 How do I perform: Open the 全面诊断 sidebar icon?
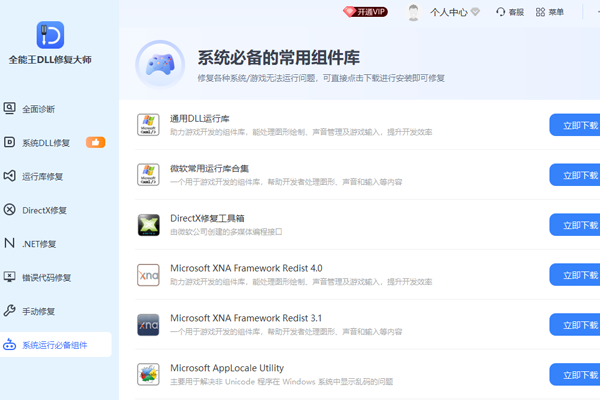pos(10,108)
